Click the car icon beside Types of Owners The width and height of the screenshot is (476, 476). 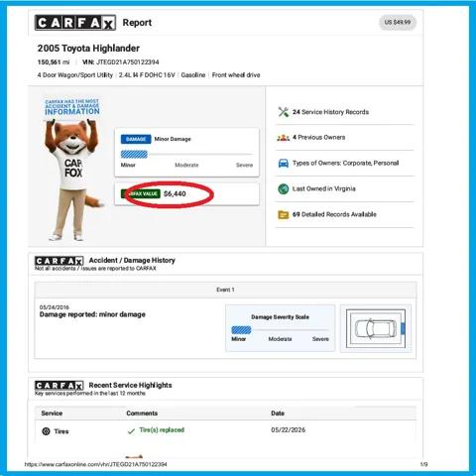click(284, 164)
